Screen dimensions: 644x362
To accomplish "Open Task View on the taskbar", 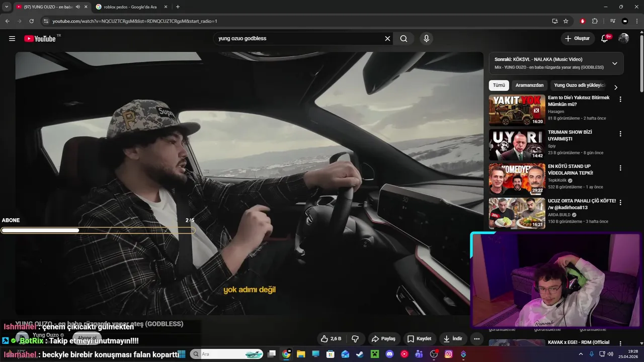I will pyautogui.click(x=272, y=354).
